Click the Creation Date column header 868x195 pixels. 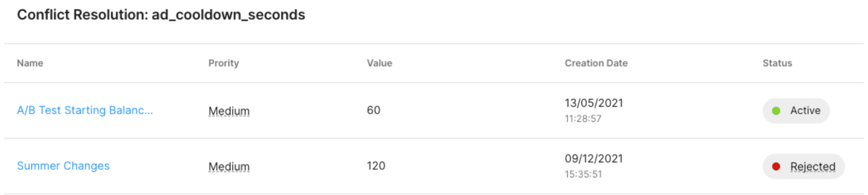tap(596, 63)
